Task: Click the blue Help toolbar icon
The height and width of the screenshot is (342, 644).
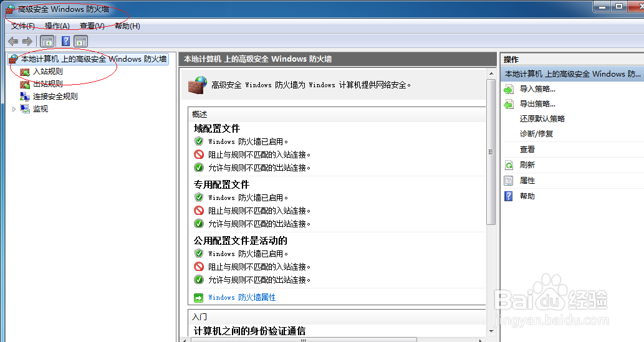Action: coord(65,42)
